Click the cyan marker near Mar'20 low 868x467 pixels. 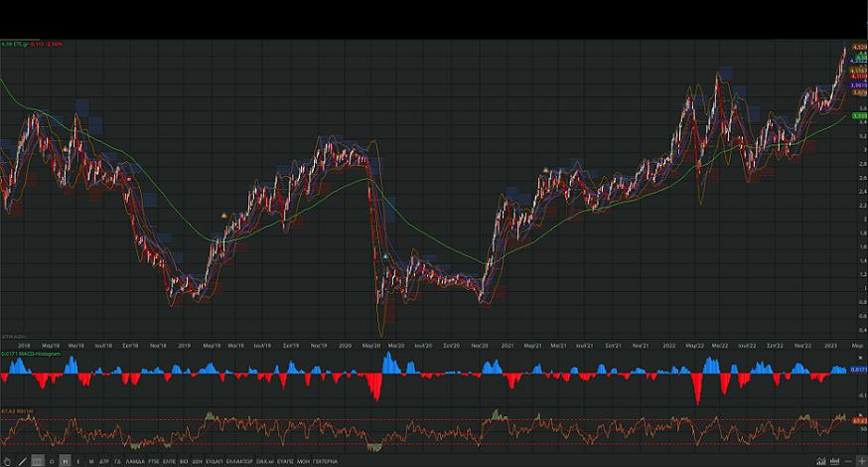point(386,256)
